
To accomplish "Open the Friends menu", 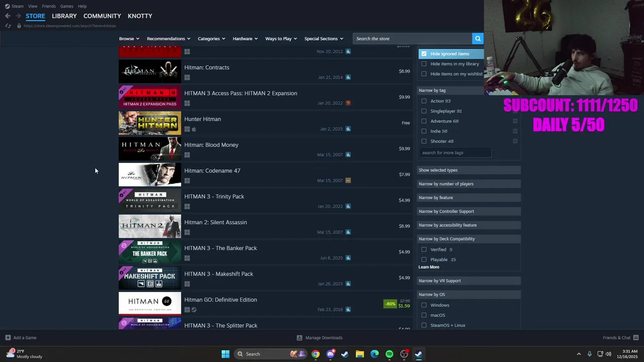I will click(49, 6).
